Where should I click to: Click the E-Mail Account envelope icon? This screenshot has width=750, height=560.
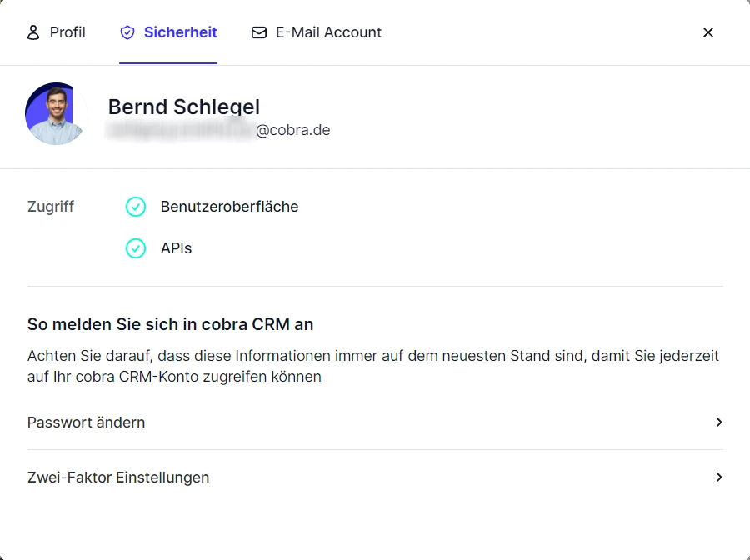coord(259,32)
